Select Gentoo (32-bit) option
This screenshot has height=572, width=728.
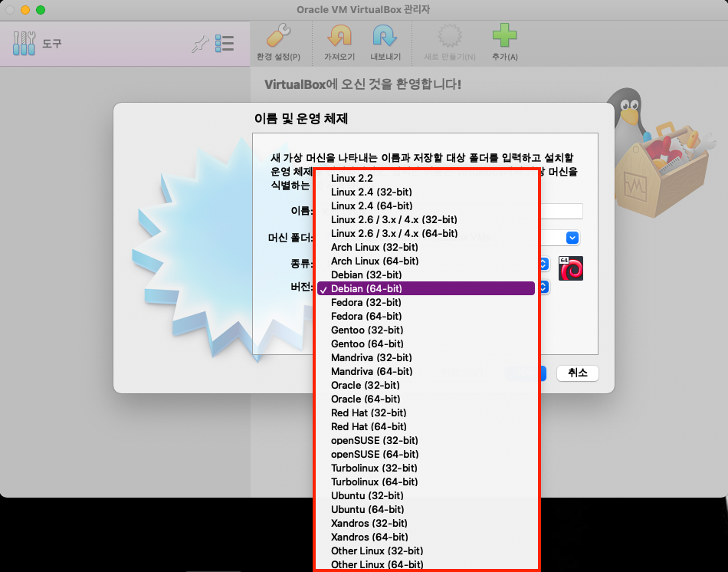[x=426, y=330]
